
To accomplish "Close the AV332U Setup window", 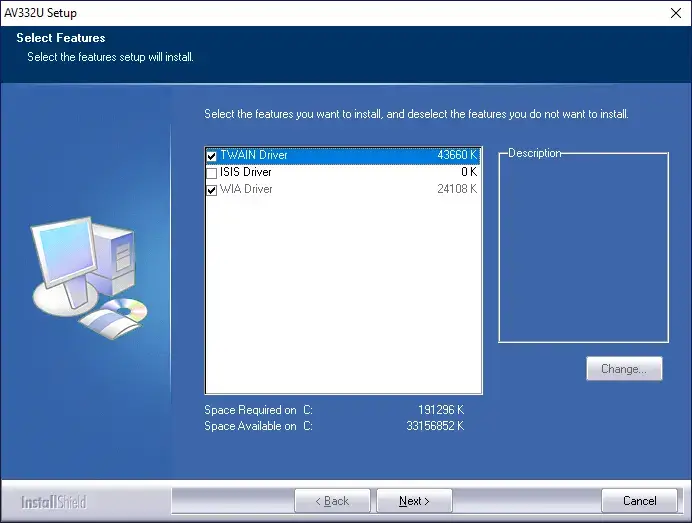I will point(674,13).
